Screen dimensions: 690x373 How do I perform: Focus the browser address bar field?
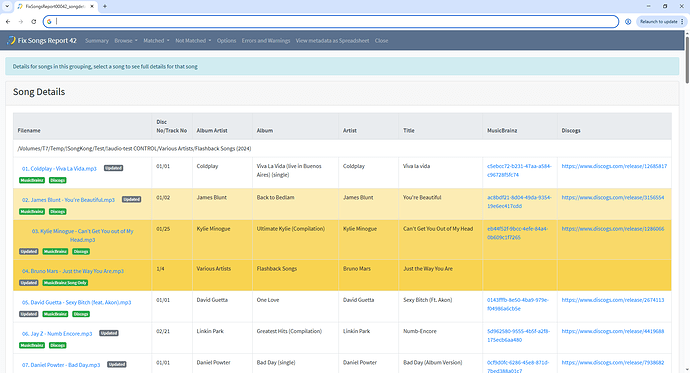click(x=337, y=22)
